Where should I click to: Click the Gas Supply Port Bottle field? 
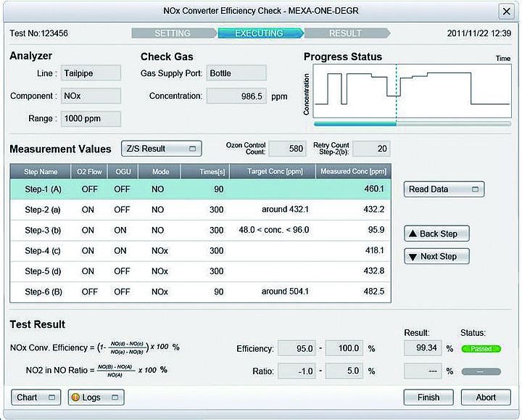[236, 73]
